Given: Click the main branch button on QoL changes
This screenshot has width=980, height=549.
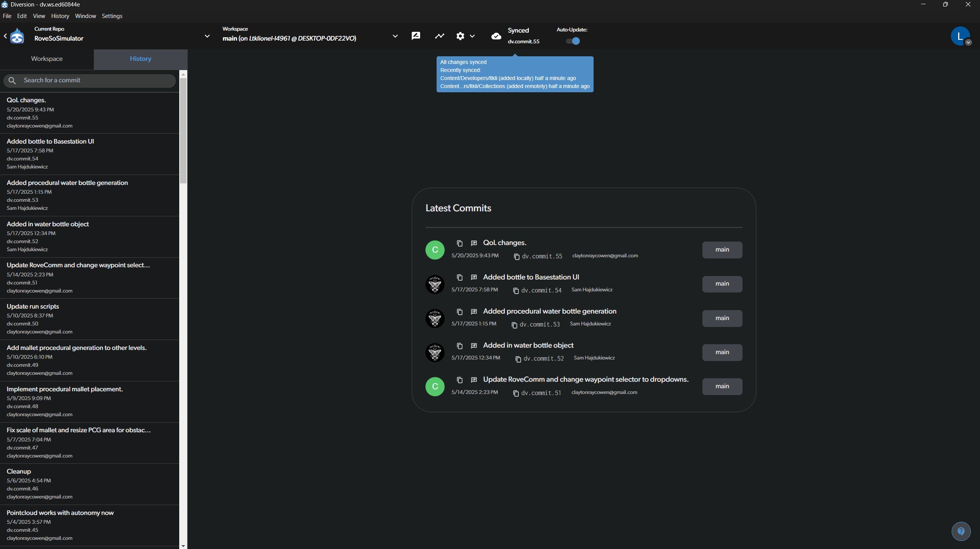Looking at the screenshot, I should point(722,250).
